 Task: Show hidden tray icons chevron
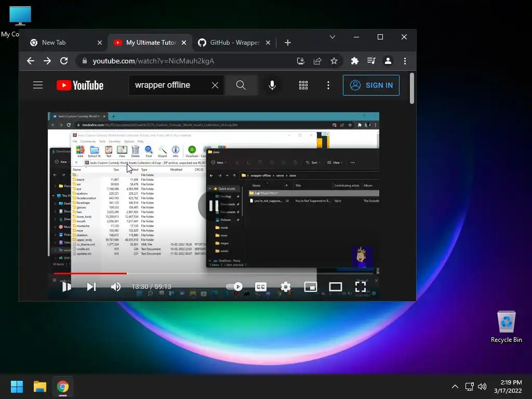(x=455, y=387)
